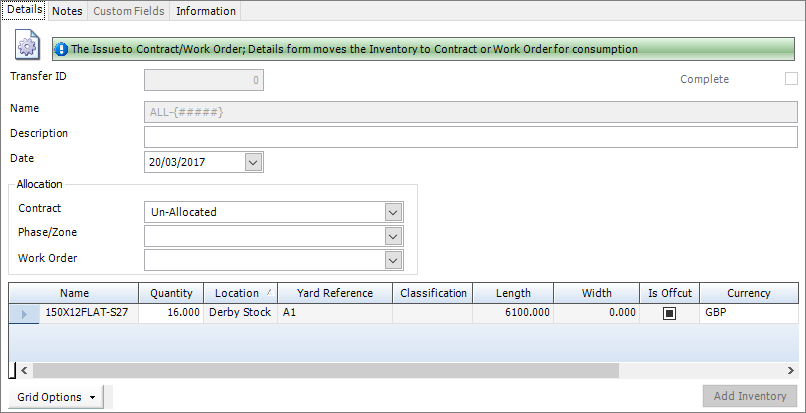Click into the Description text field
Image resolution: width=806 pixels, height=413 pixels.
(470, 137)
